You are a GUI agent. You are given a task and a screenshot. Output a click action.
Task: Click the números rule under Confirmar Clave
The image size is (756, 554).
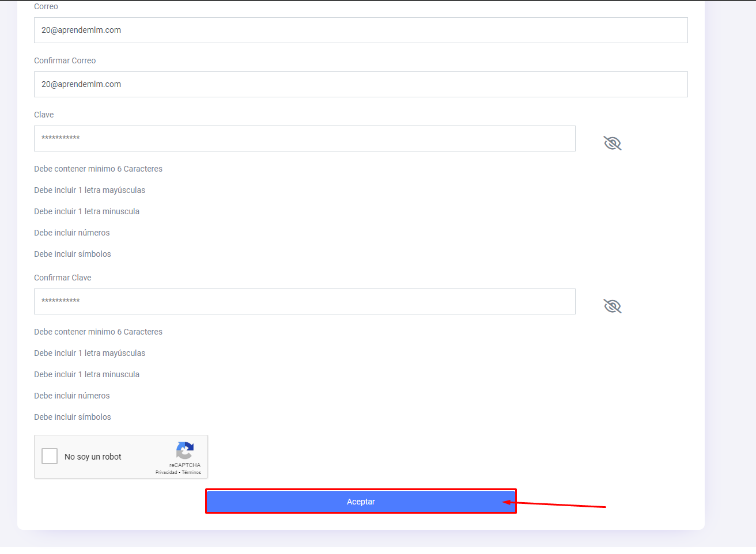pos(71,396)
